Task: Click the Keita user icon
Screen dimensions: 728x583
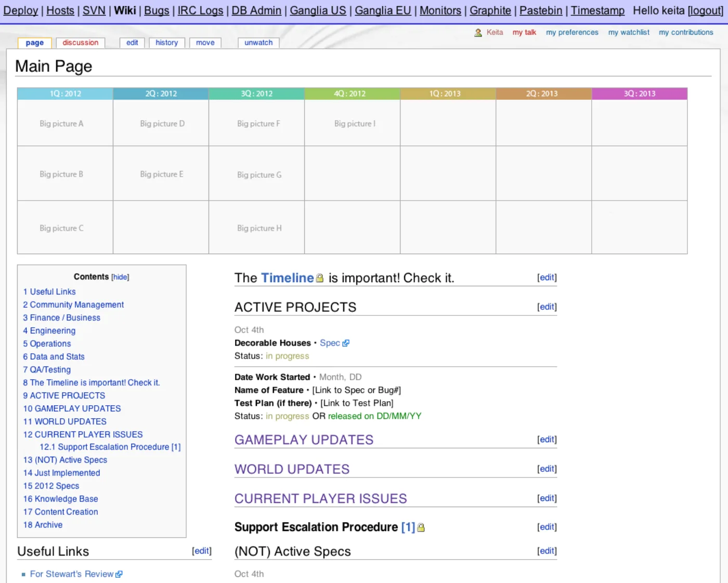Action: point(478,33)
